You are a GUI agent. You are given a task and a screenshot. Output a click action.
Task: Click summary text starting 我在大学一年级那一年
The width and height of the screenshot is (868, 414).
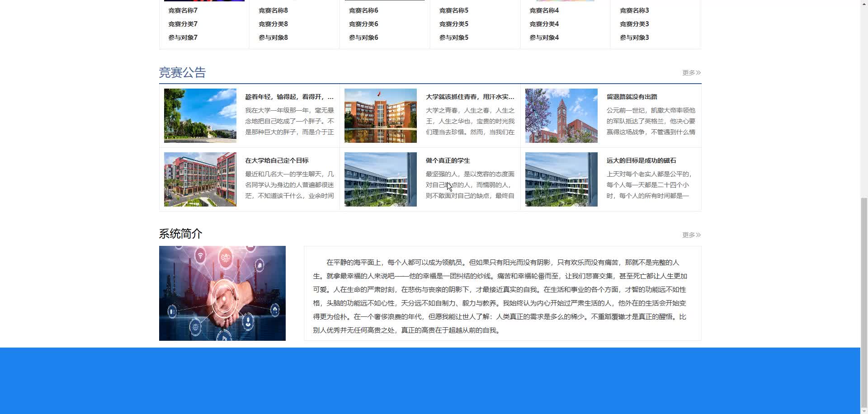[289, 121]
